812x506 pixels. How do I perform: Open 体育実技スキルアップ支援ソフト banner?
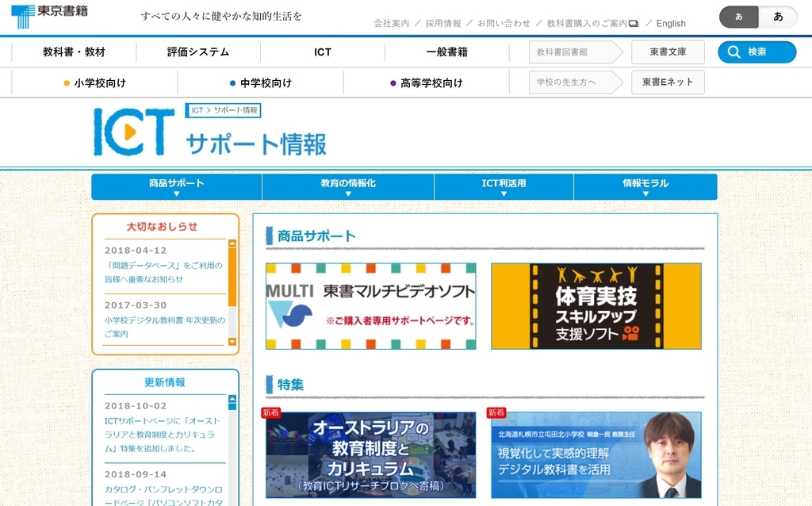pos(596,306)
